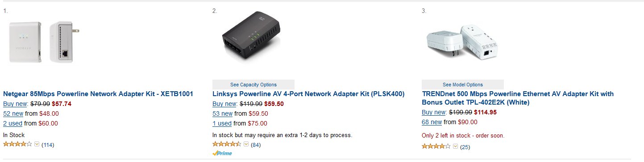Click Netgear star rating icon
Screen dimensions: 644x162
[x=18, y=144]
